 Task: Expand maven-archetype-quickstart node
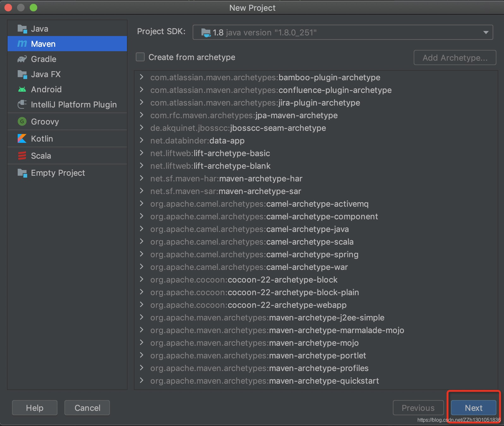tap(141, 380)
